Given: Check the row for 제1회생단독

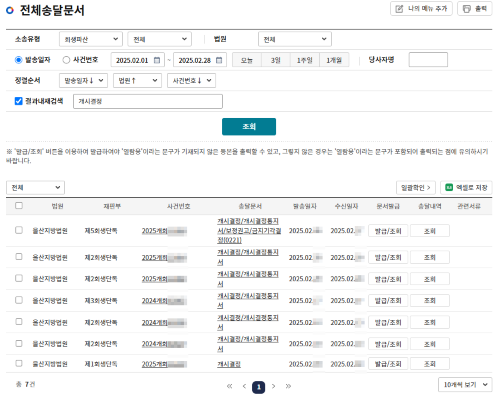Looking at the screenshot, I should click(x=19, y=364).
